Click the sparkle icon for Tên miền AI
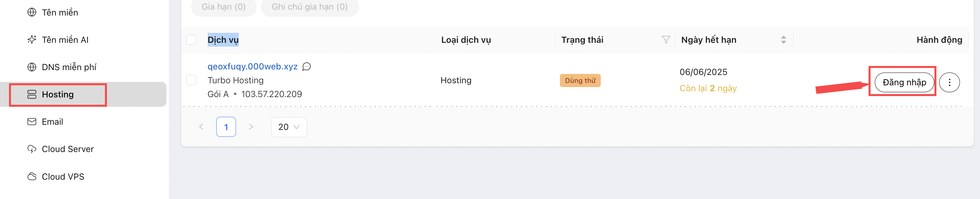Screen dimensions: 980x199 click(32, 40)
